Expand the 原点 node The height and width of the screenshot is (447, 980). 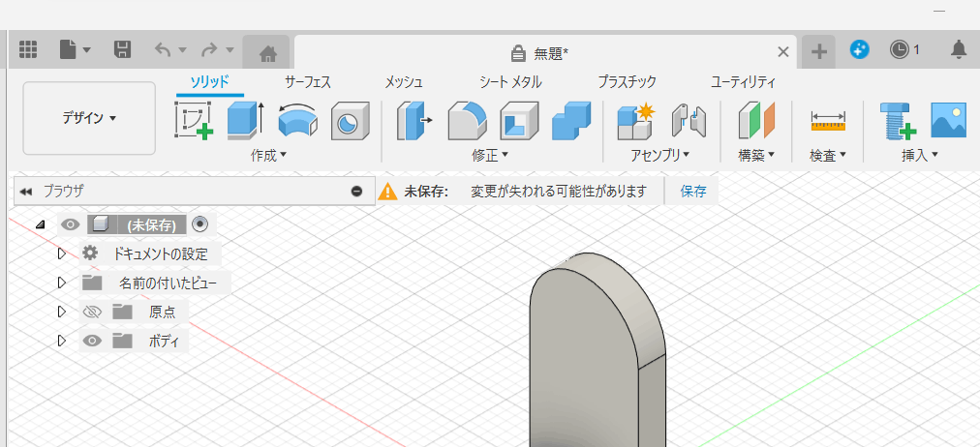pos(61,311)
